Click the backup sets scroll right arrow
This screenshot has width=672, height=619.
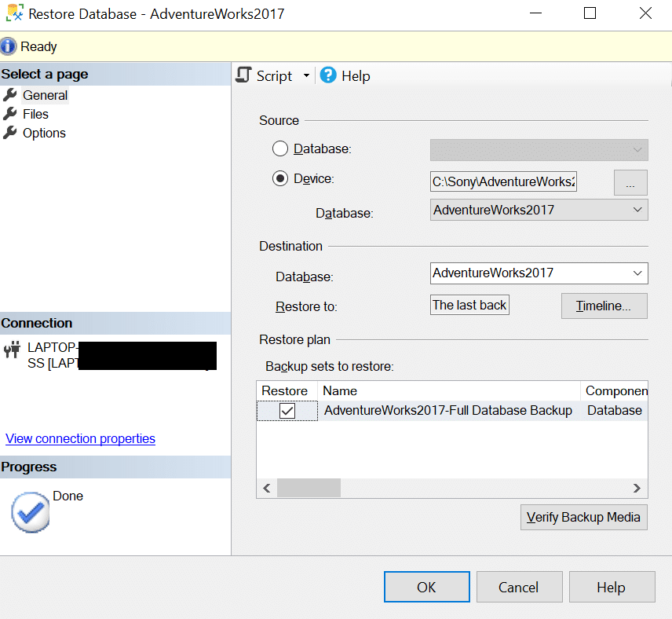[637, 488]
